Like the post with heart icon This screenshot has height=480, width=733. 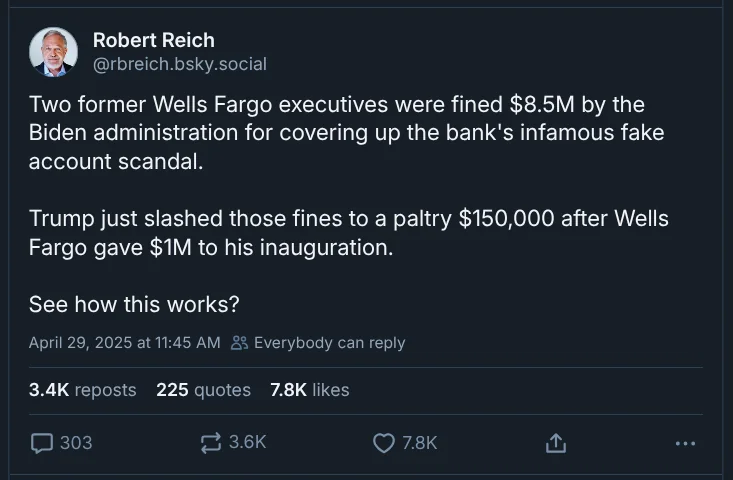384,442
